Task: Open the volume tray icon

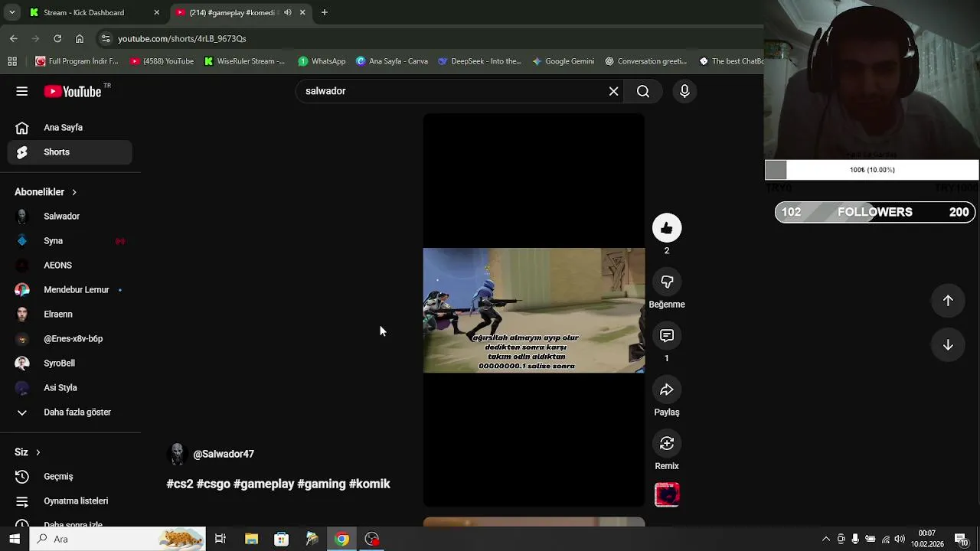Action: tap(900, 539)
